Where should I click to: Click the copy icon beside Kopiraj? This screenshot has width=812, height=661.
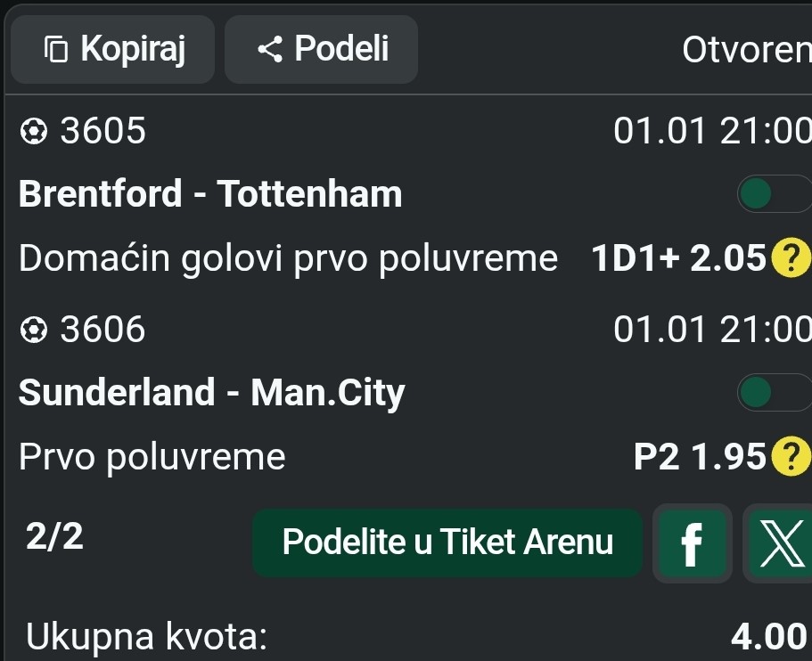[x=56, y=50]
